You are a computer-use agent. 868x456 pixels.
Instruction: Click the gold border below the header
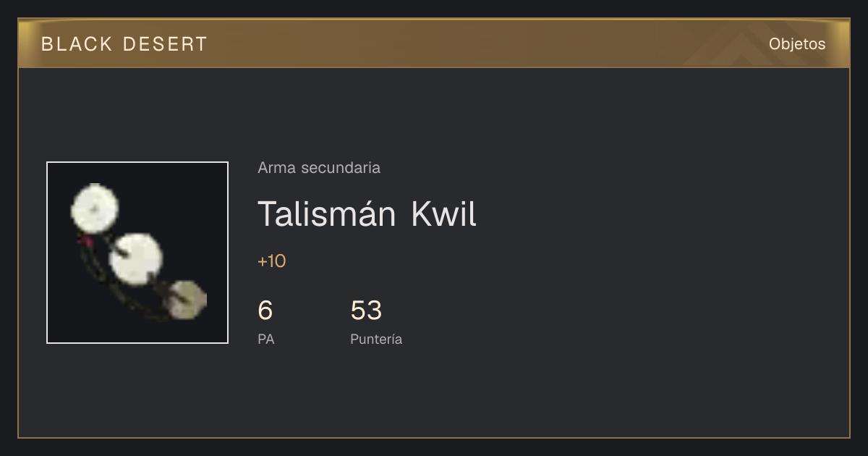tap(434, 67)
